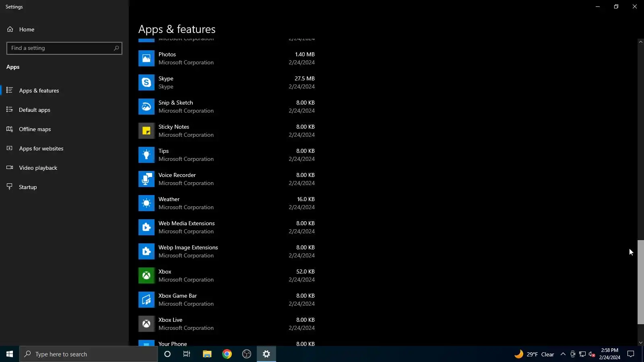Select the Your Phone entry name
The height and width of the screenshot is (362, 644).
(x=173, y=343)
